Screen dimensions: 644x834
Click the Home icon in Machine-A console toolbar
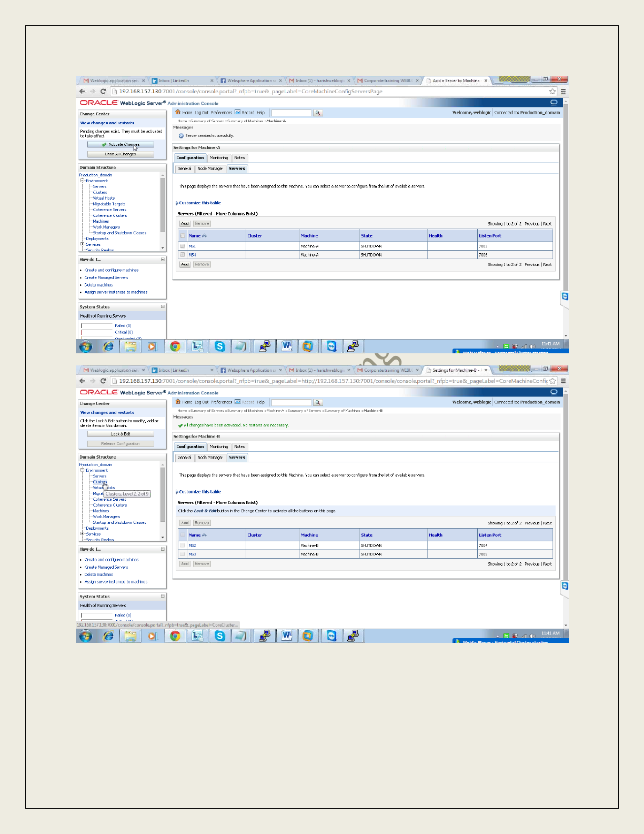click(x=178, y=112)
